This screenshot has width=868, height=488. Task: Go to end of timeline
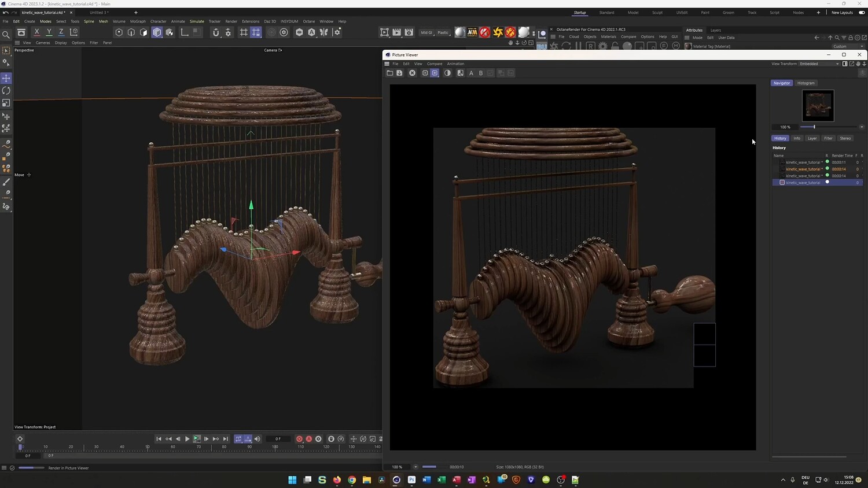[226, 439]
